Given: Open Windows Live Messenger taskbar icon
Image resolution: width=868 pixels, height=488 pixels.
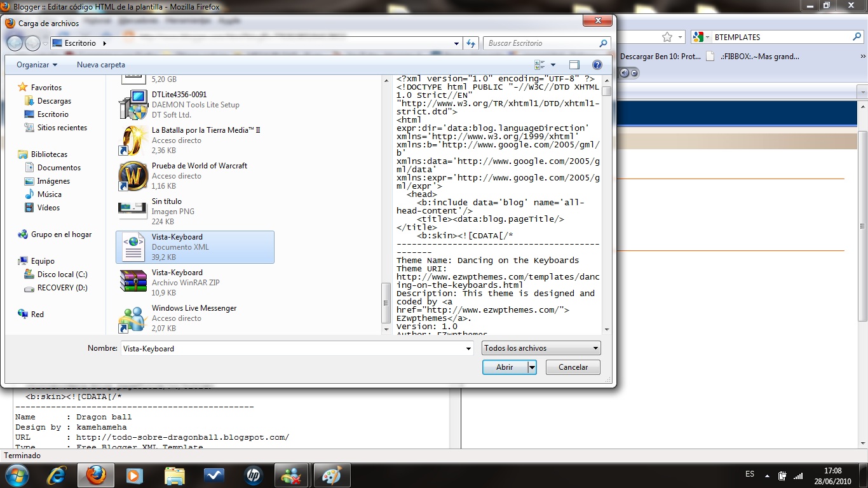Looking at the screenshot, I should pyautogui.click(x=292, y=475).
